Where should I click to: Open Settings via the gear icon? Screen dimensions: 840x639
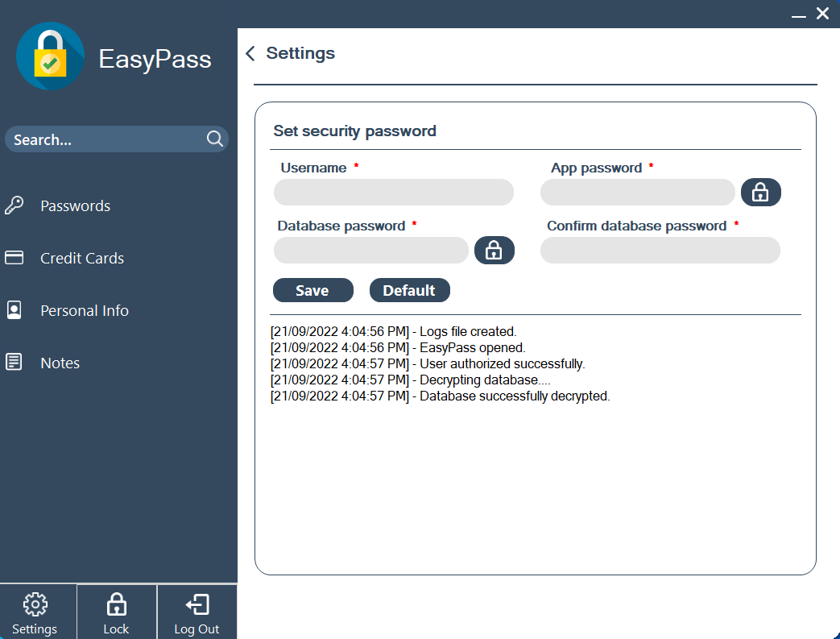(x=35, y=604)
